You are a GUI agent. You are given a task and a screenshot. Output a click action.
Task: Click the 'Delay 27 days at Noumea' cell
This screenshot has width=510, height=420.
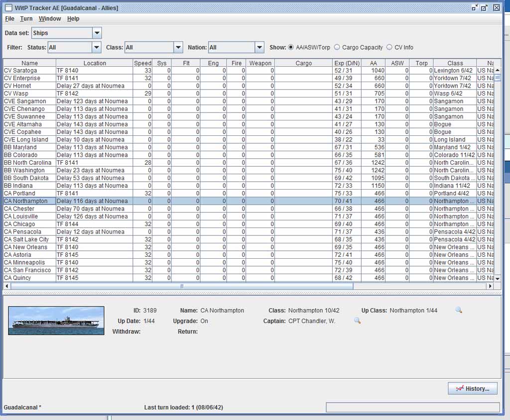(x=95, y=86)
